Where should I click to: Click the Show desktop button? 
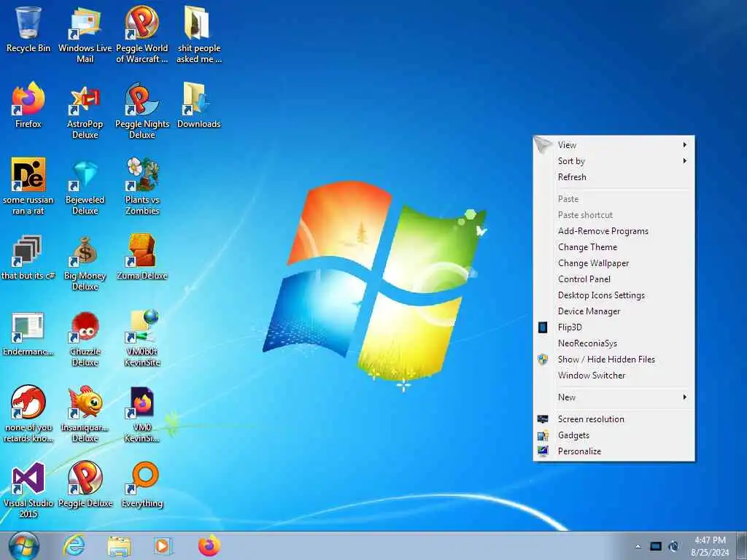point(741,546)
